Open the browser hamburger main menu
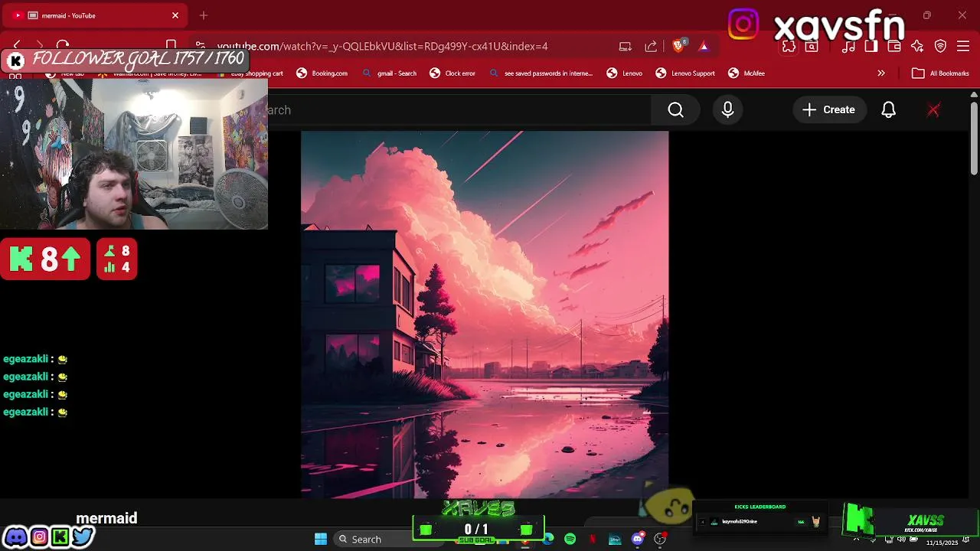The height and width of the screenshot is (551, 980). point(964,47)
